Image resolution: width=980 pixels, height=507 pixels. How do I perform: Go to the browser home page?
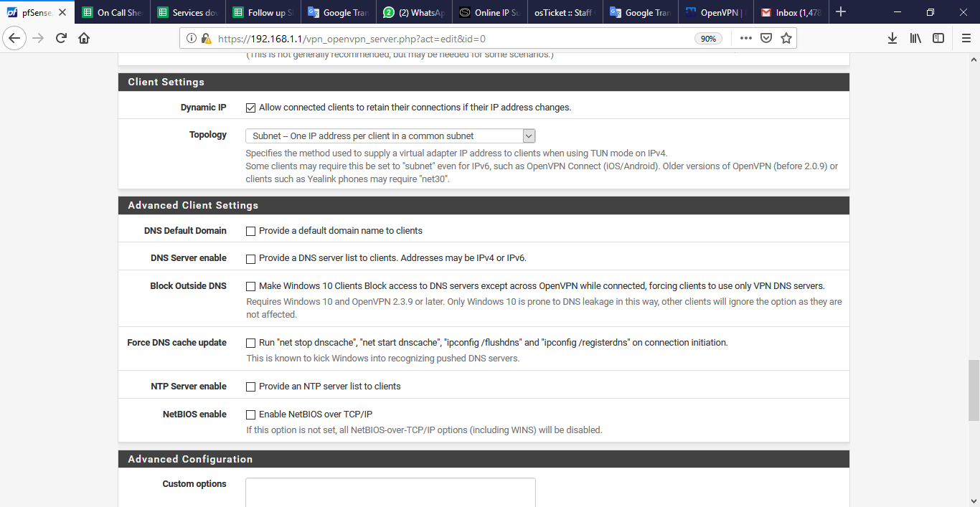click(84, 38)
